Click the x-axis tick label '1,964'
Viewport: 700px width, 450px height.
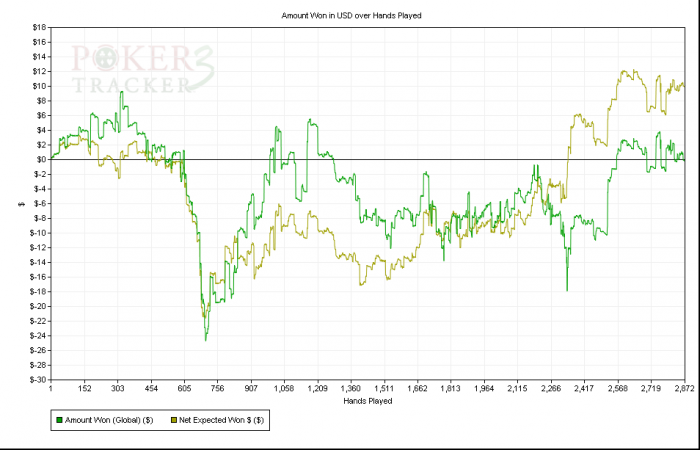(x=484, y=389)
